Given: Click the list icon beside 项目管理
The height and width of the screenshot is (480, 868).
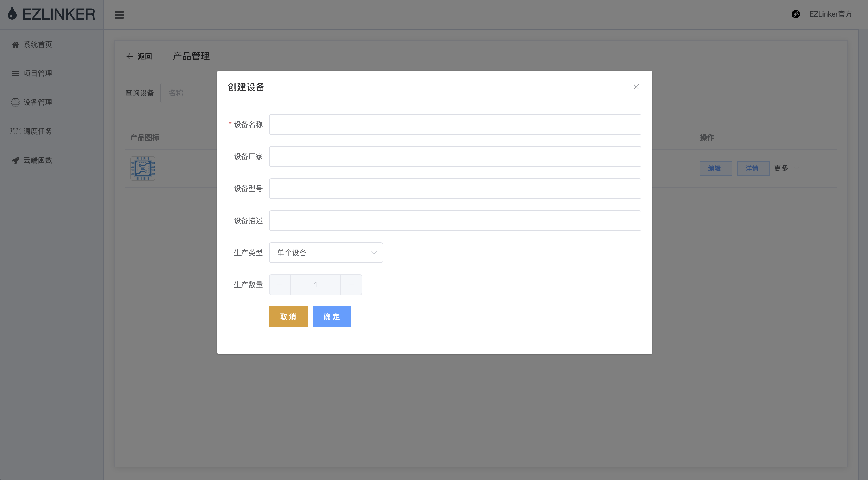Looking at the screenshot, I should click(15, 73).
